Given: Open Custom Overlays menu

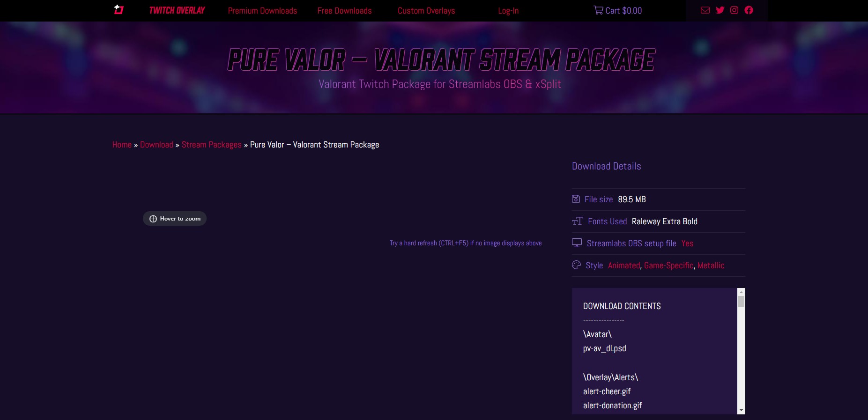Looking at the screenshot, I should [426, 11].
